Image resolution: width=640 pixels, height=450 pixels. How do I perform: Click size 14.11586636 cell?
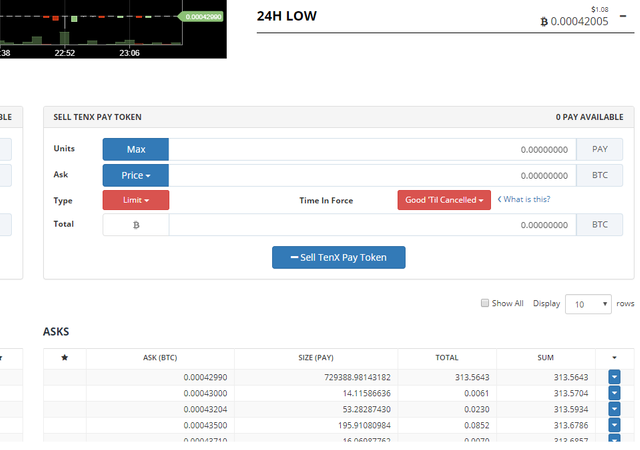(x=367, y=393)
